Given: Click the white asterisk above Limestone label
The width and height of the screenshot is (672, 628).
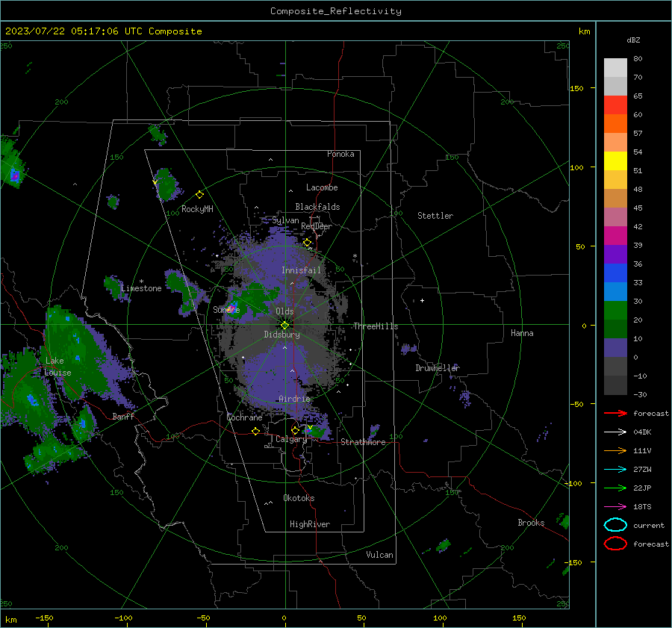Looking at the screenshot, I should pyautogui.click(x=141, y=282).
